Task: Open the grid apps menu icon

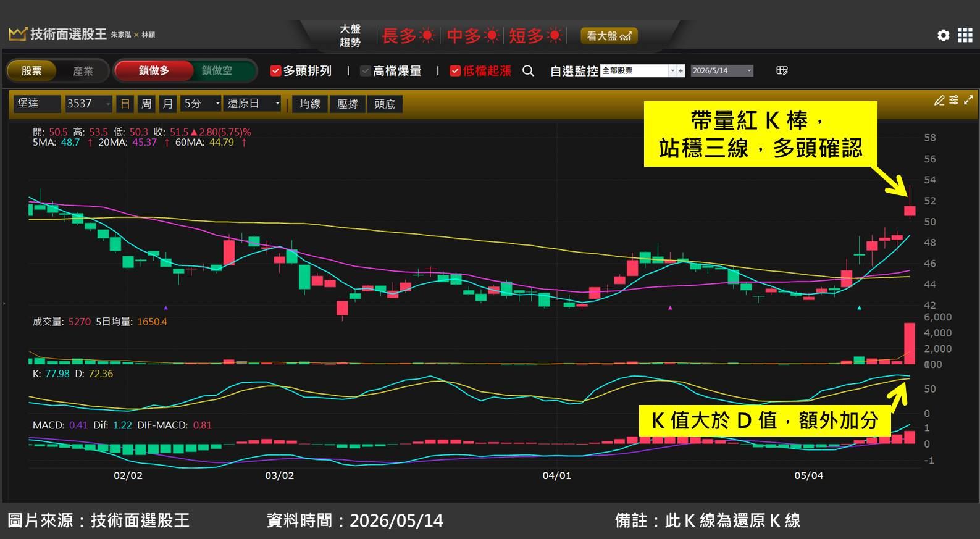Action: coord(965,35)
